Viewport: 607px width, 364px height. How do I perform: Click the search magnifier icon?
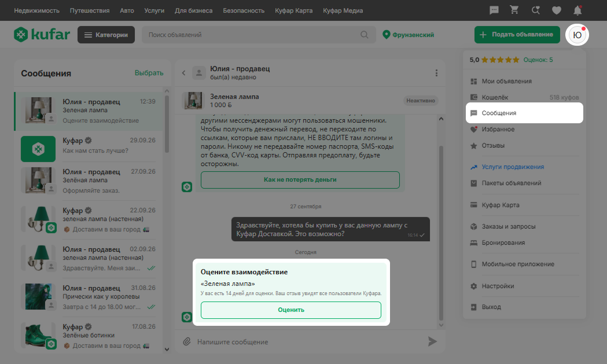[x=365, y=35]
